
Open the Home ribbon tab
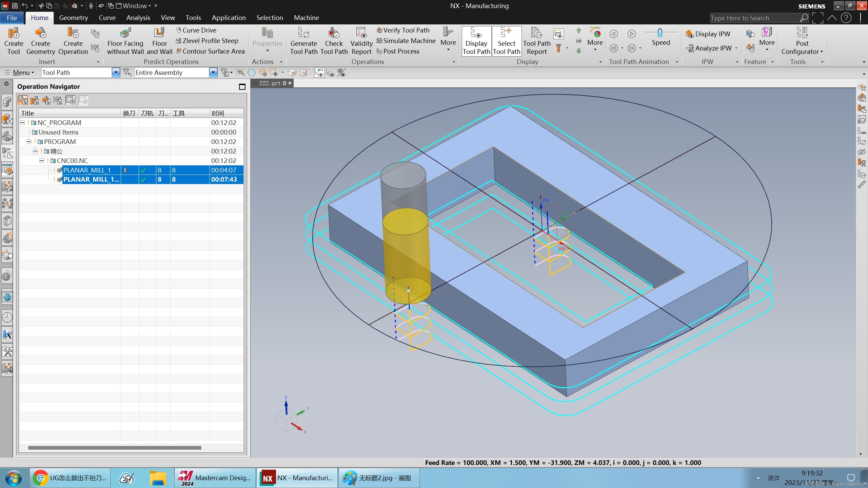tap(39, 17)
